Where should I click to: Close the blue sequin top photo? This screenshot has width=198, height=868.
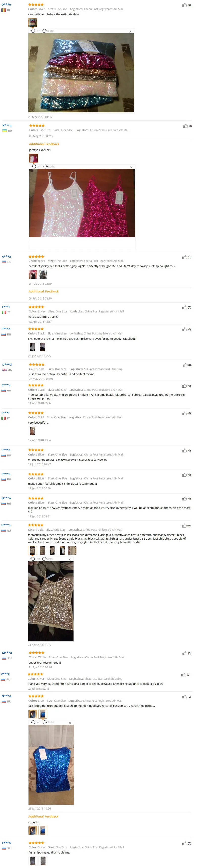[70, 723]
